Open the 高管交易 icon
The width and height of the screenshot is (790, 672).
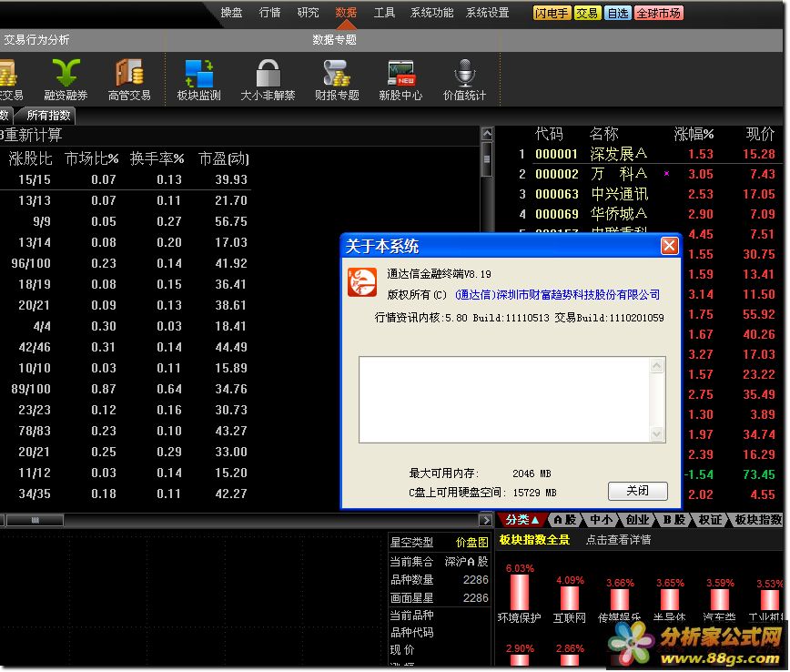129,79
